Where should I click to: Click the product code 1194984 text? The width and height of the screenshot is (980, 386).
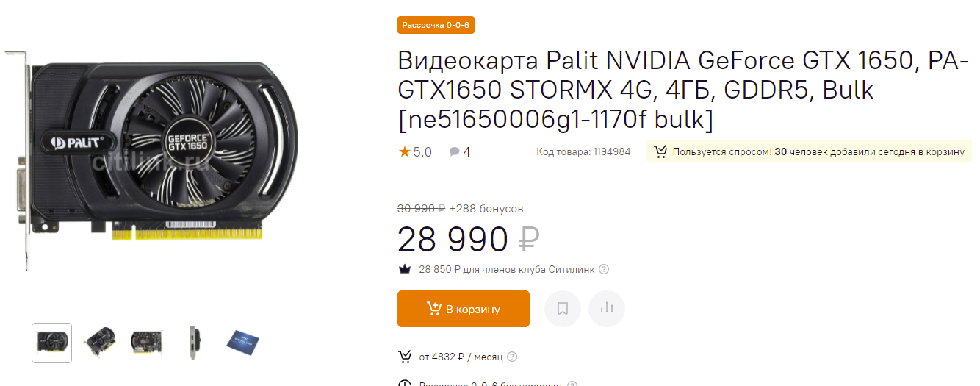[583, 152]
